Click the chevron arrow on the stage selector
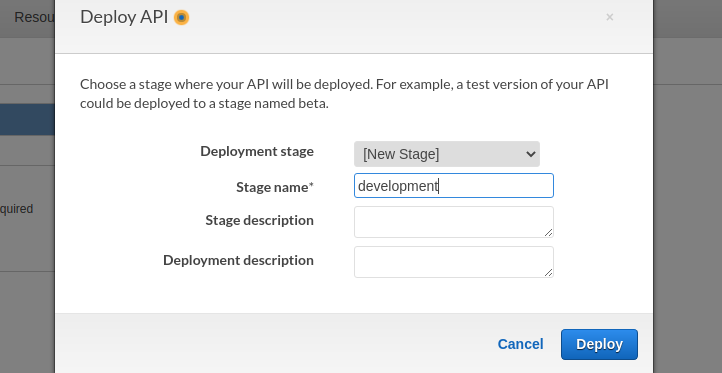 pos(530,154)
